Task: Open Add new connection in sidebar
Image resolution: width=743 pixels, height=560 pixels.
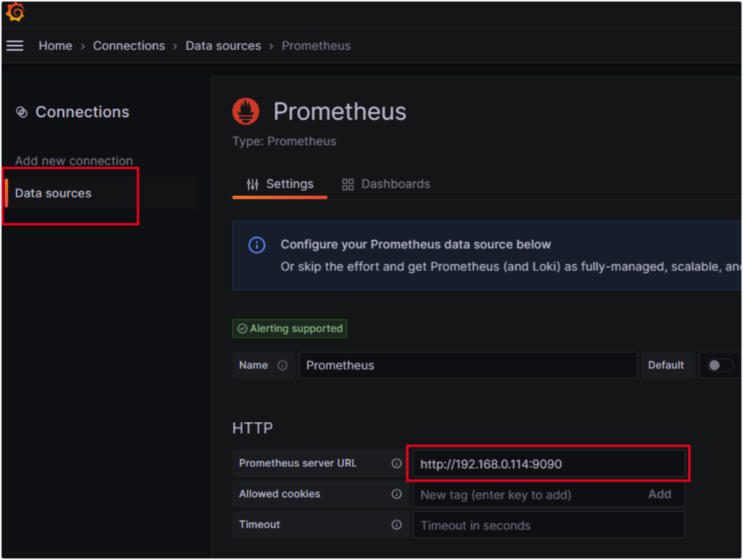Action: click(74, 161)
